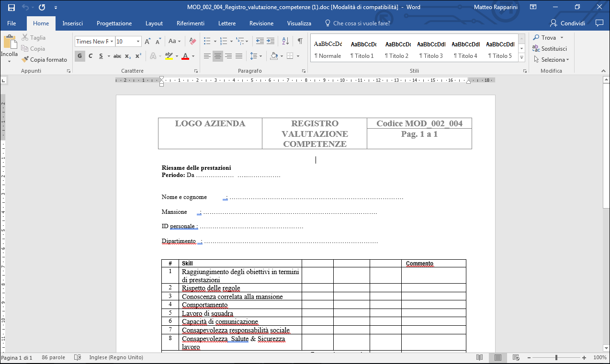The width and height of the screenshot is (610, 364).
Task: Switch to the Inserisci tab
Action: coord(72,23)
